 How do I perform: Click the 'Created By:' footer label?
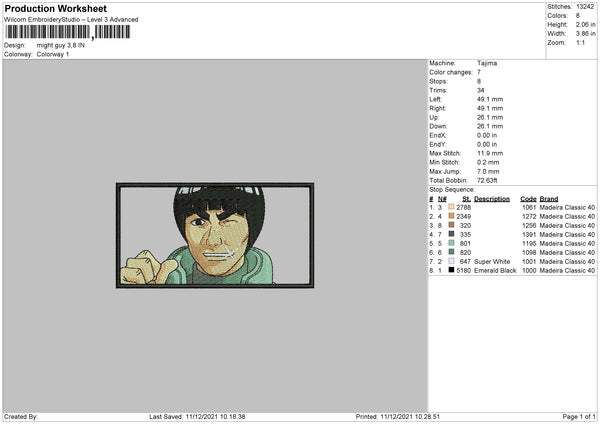[x=21, y=416]
